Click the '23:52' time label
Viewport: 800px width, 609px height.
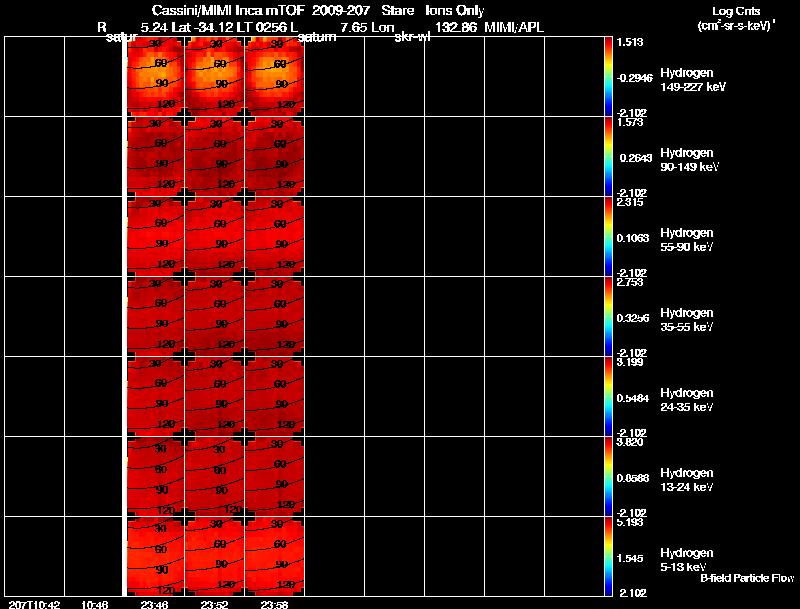click(214, 604)
